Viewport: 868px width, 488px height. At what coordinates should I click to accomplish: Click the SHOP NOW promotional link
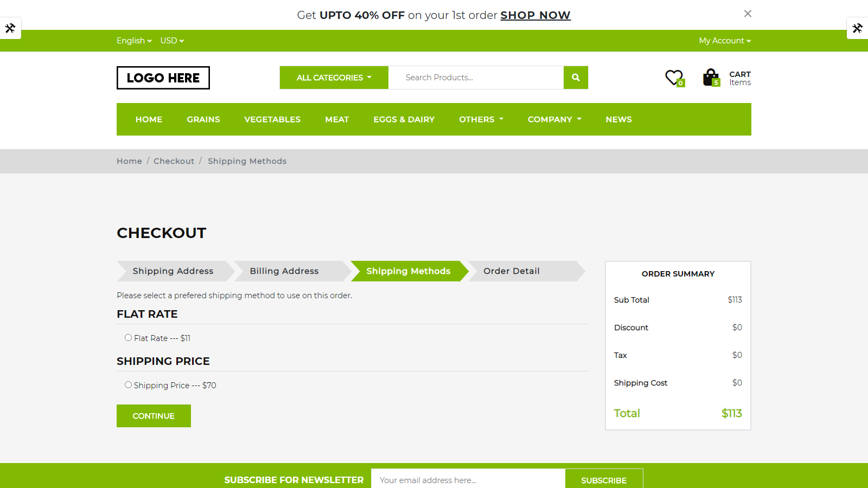(535, 15)
